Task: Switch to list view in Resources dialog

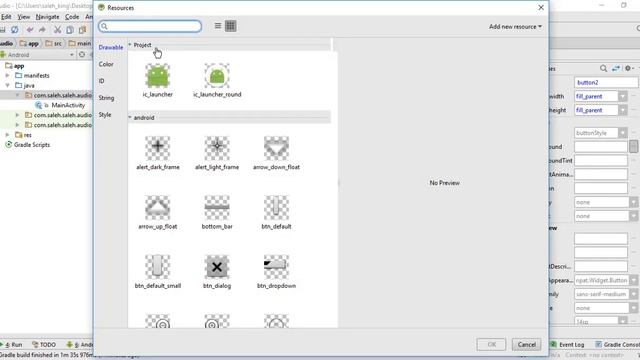Action: tap(218, 26)
